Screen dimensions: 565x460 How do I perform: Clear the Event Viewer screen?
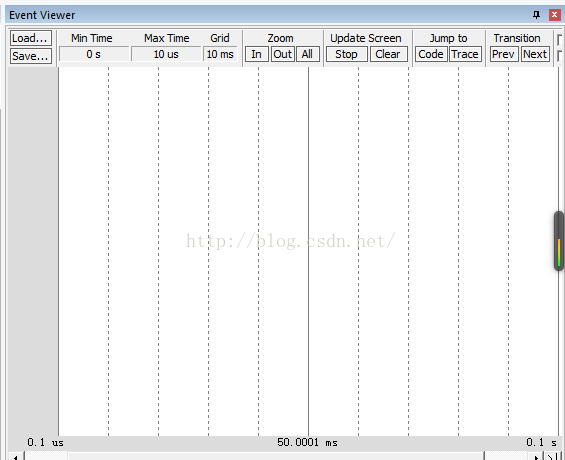(x=388, y=54)
